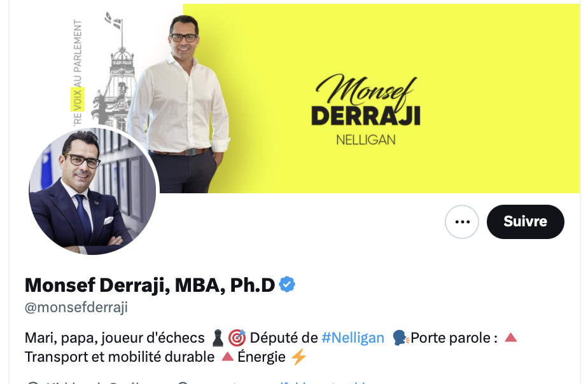Open the circular profile photo
Image resolution: width=588 pixels, height=384 pixels.
pos(93,191)
